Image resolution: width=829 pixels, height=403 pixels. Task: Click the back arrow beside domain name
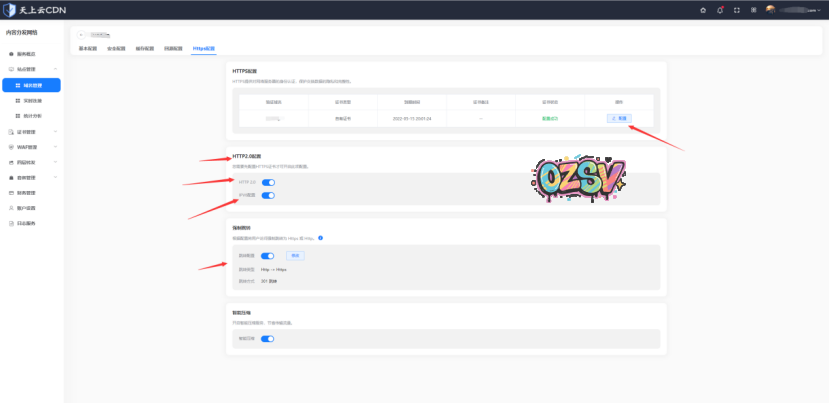click(82, 35)
